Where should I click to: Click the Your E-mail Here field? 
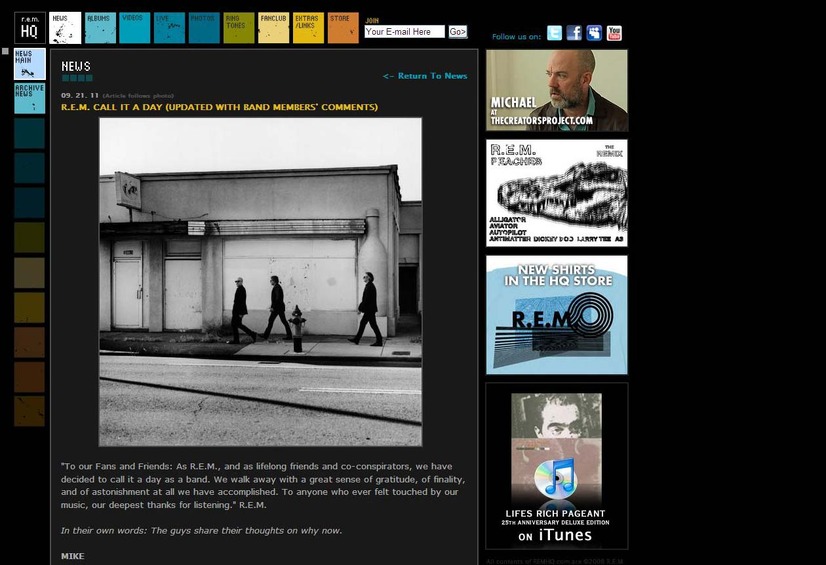point(405,32)
